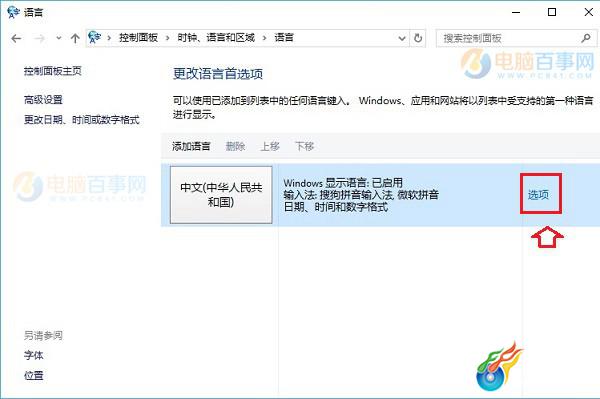
Task: Open 选项 for the Chinese language
Action: (538, 195)
